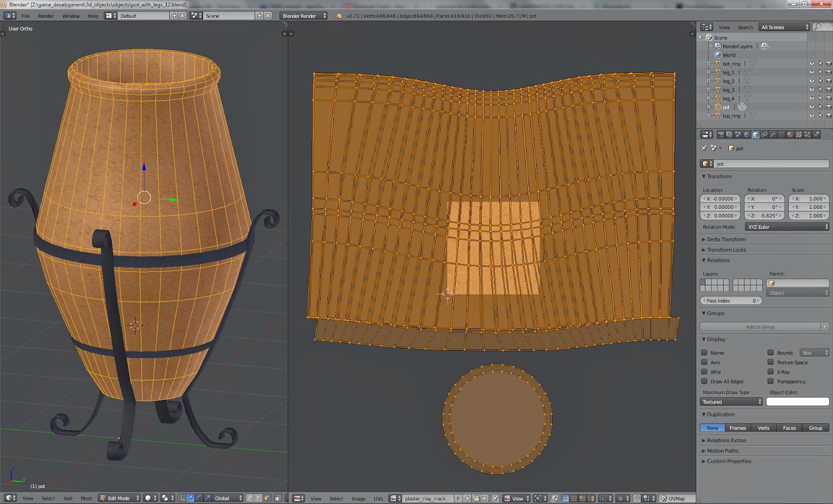833x504 pixels.
Task: Select the Faces duplication option
Action: pyautogui.click(x=789, y=427)
